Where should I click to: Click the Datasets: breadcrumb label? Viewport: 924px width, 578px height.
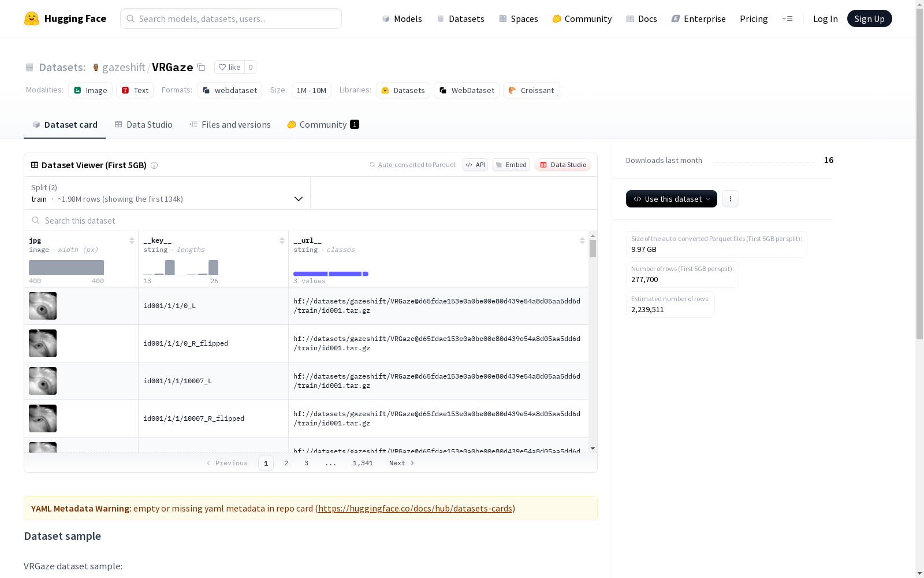(x=62, y=67)
